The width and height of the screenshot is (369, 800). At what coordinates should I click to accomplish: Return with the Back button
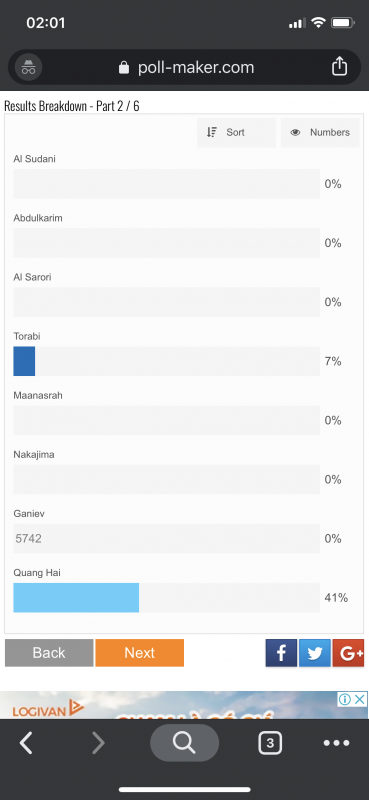(49, 653)
